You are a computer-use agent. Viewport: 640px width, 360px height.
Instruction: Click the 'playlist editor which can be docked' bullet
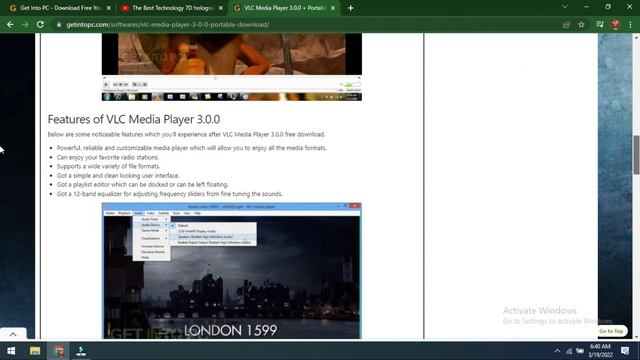(x=142, y=184)
